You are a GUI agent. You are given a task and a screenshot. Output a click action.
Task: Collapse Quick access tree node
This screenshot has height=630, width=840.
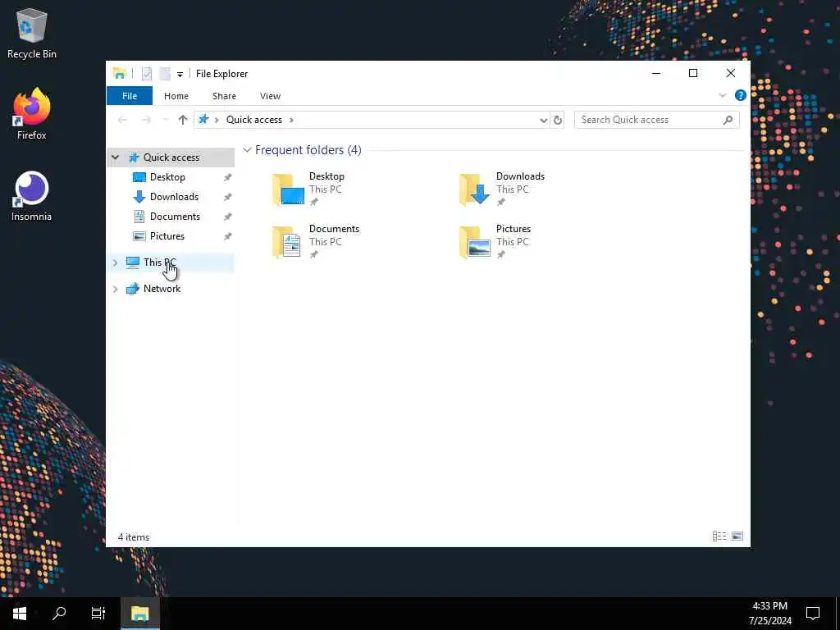[115, 157]
